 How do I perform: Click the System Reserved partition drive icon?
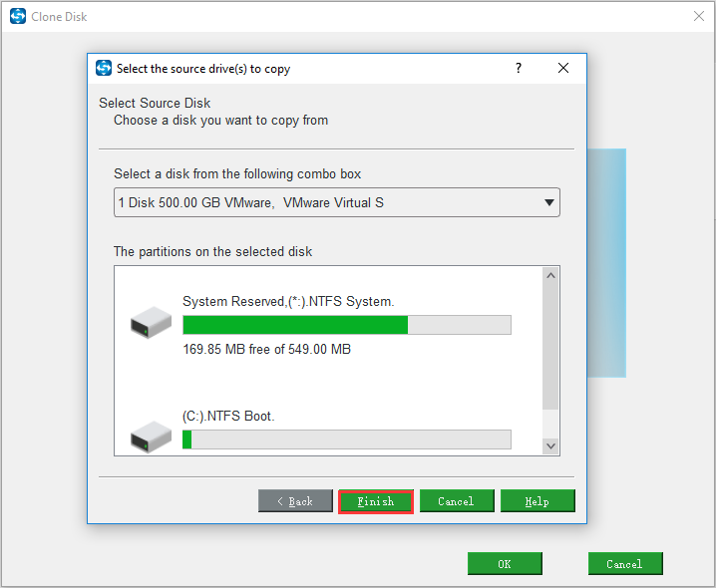(x=151, y=323)
